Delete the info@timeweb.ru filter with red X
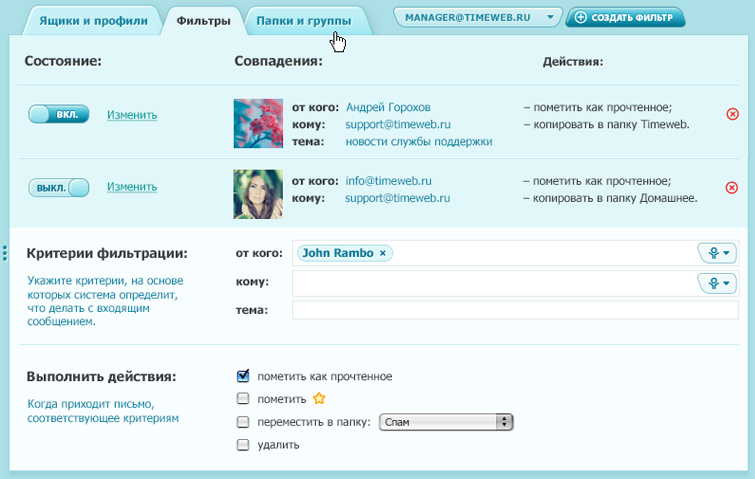Viewport: 755px width, 479px height. (x=732, y=188)
